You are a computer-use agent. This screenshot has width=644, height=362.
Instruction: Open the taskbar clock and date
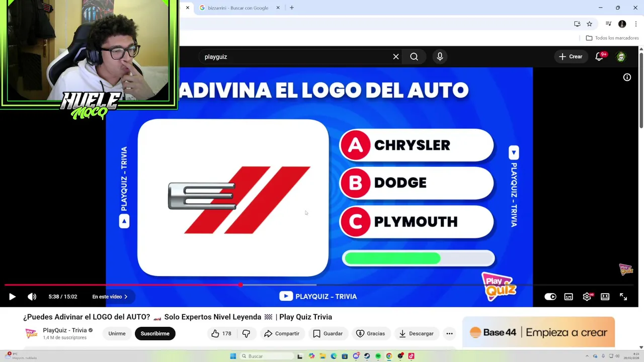click(631, 356)
